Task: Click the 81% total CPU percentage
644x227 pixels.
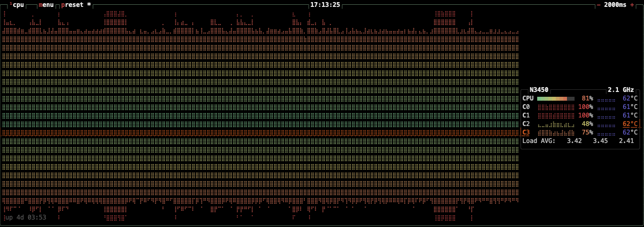Action: click(587, 98)
